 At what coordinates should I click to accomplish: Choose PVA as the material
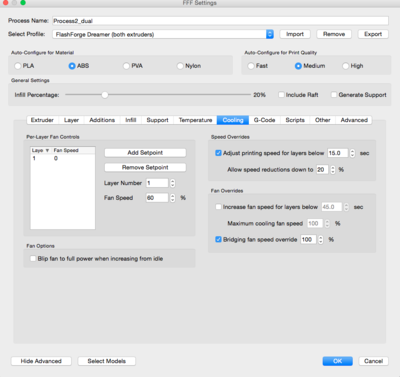click(126, 66)
